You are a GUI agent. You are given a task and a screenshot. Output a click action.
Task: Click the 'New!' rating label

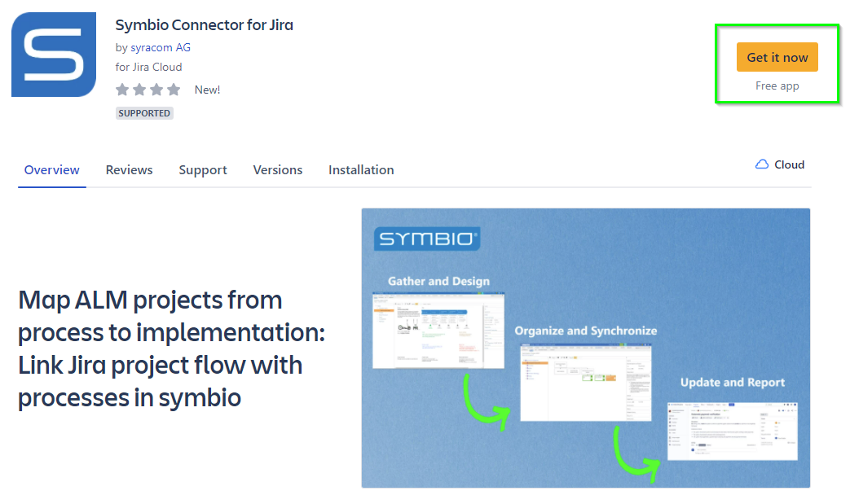208,90
